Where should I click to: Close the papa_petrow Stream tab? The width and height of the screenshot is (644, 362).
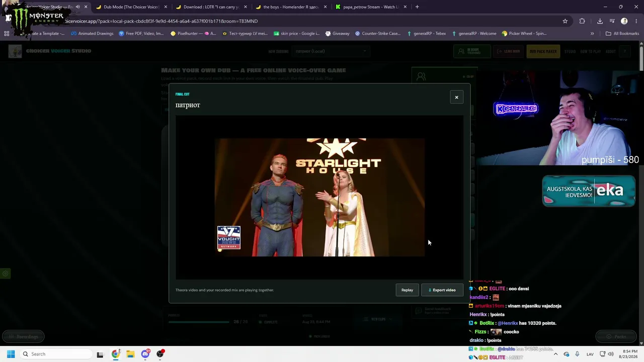pos(405,7)
